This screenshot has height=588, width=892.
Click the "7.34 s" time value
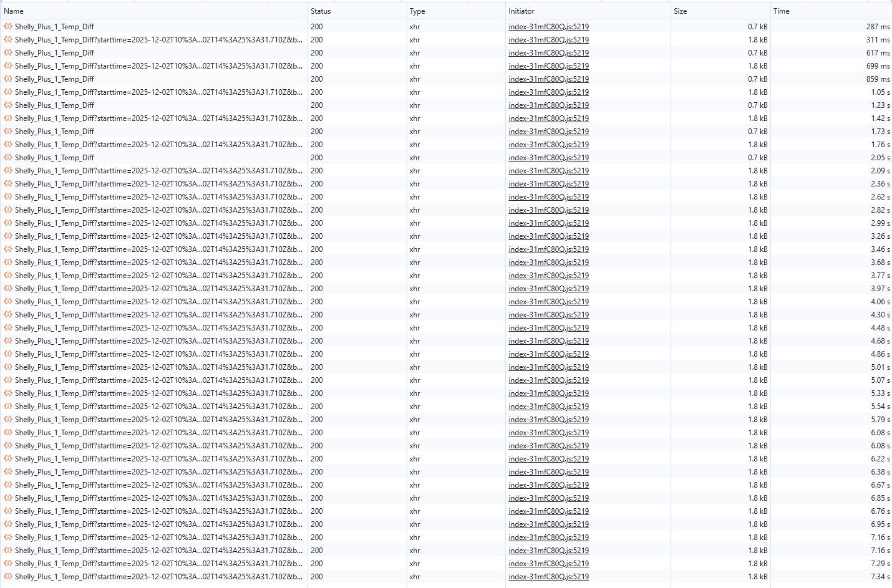(x=880, y=577)
